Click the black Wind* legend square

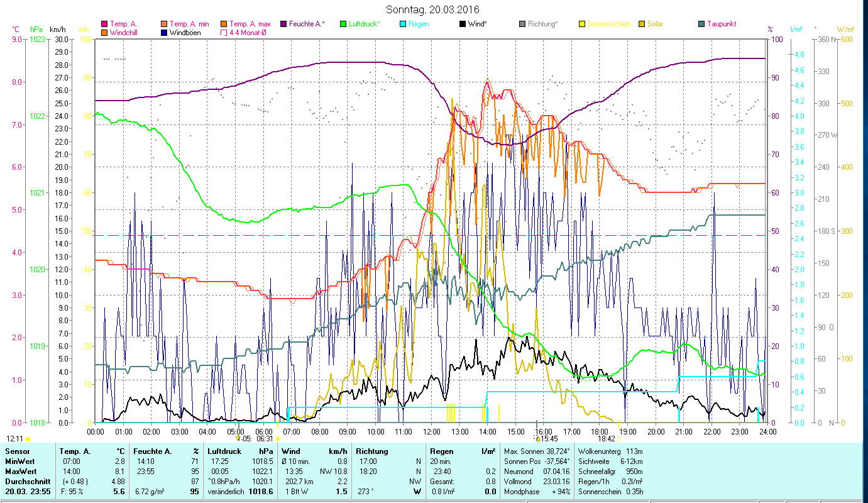[x=463, y=24]
